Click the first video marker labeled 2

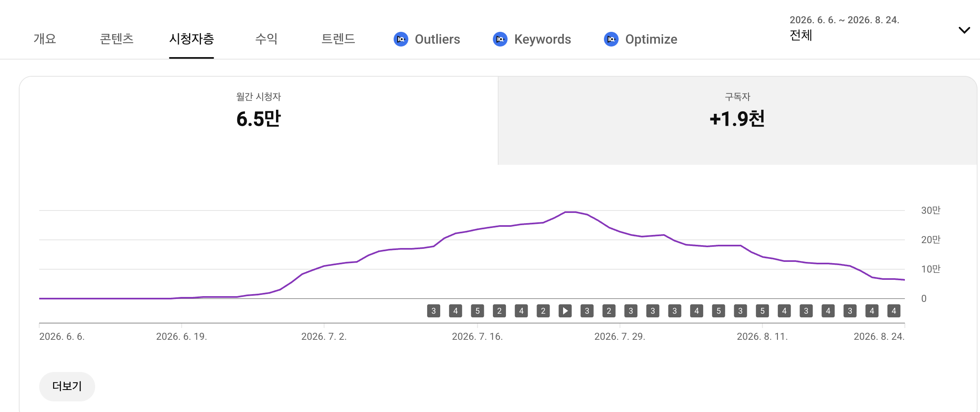(x=499, y=311)
